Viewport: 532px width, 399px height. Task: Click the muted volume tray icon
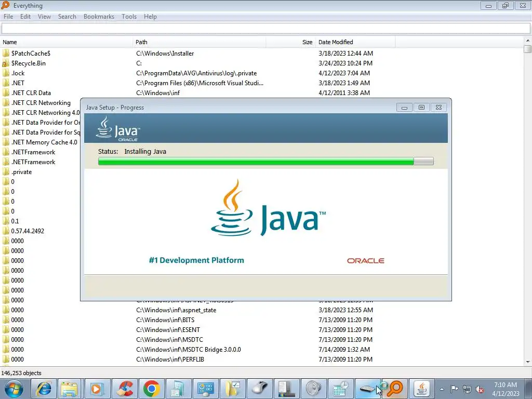(x=480, y=390)
